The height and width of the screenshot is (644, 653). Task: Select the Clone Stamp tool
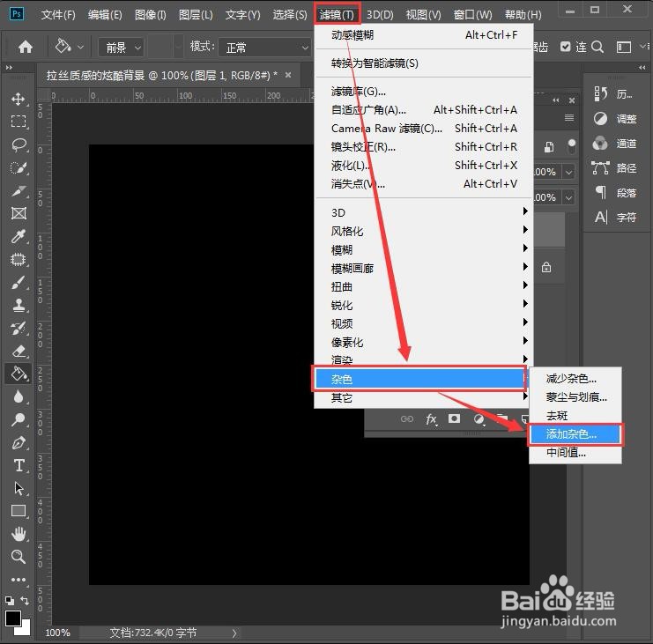pos(19,305)
